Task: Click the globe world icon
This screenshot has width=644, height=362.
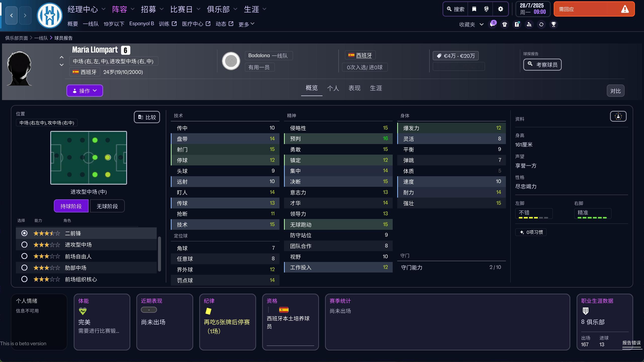Action: click(486, 9)
